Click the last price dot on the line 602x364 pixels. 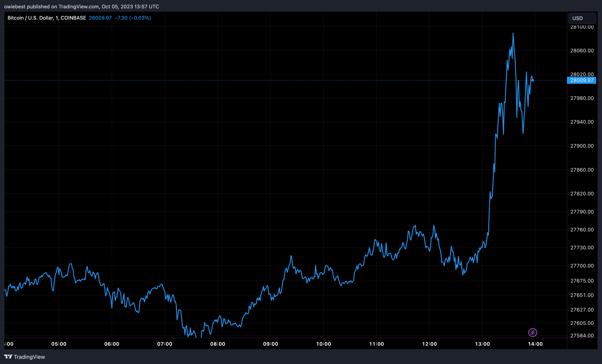coord(533,80)
